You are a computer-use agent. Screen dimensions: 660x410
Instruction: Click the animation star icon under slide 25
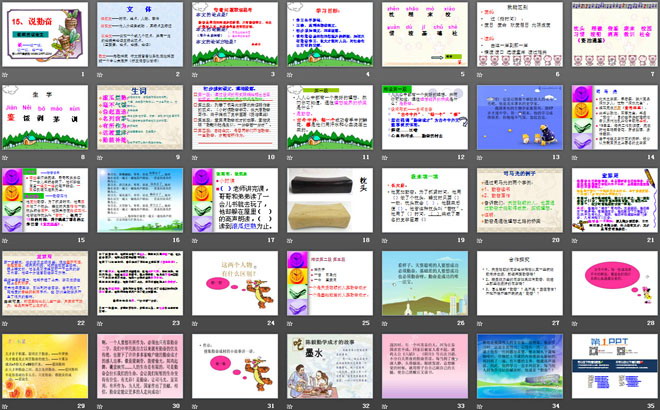290,323
